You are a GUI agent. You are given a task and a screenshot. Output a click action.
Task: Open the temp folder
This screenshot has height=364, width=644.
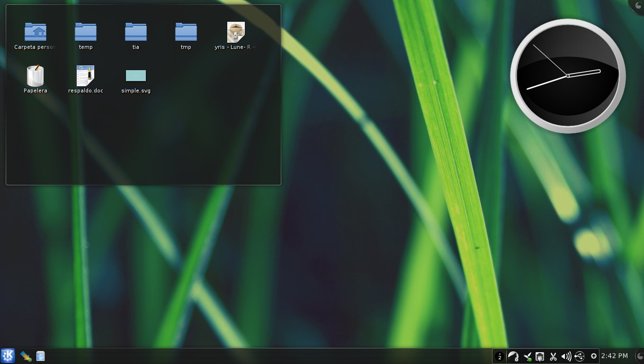tap(86, 36)
